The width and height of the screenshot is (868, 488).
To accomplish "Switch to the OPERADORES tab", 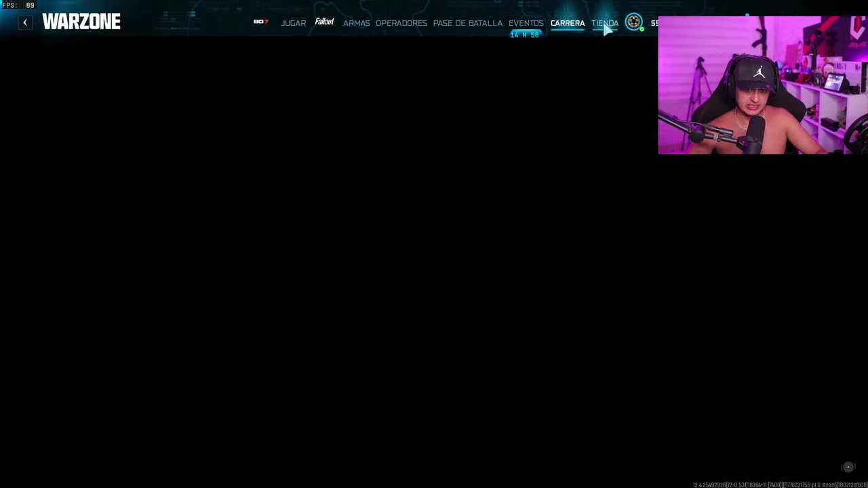I will (x=401, y=23).
